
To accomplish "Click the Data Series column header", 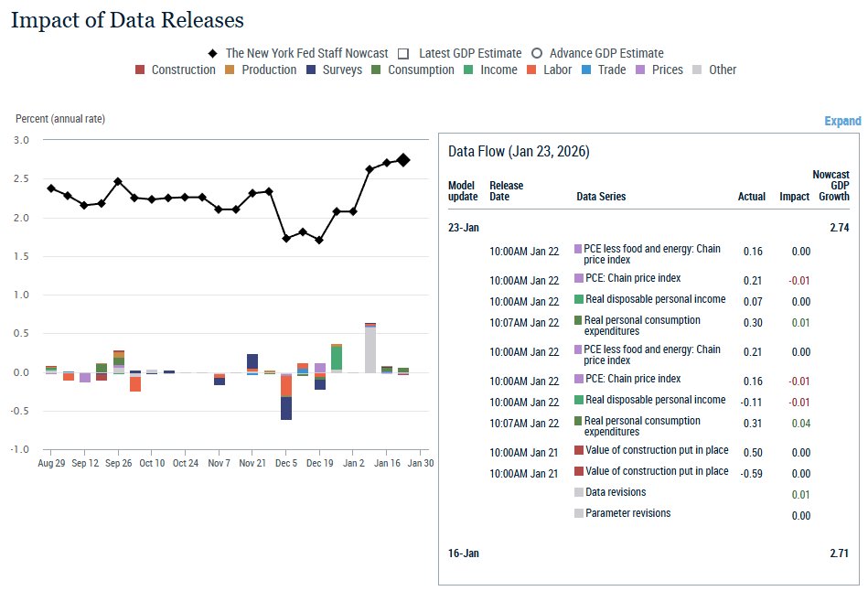I will click(x=601, y=197).
